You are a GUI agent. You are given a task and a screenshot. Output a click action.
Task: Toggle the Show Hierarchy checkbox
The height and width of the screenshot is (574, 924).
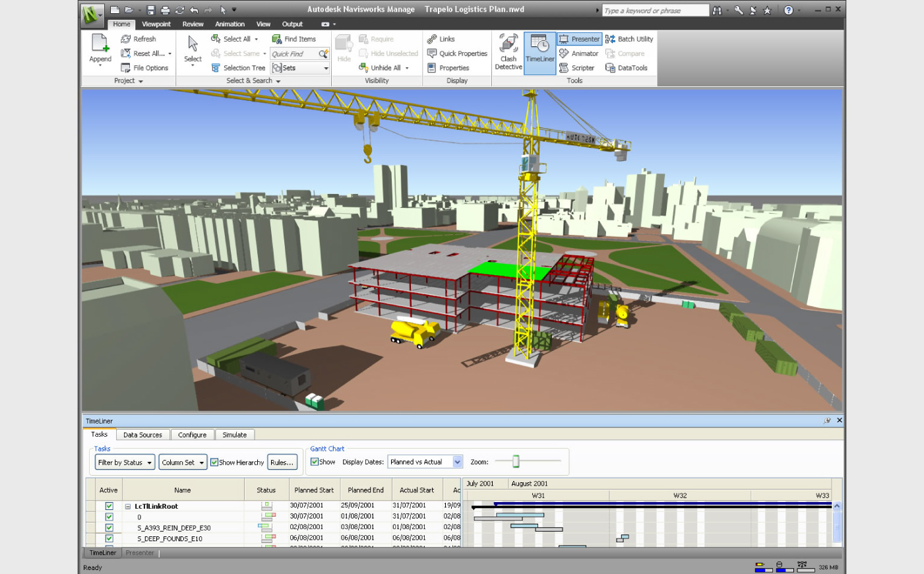point(214,462)
